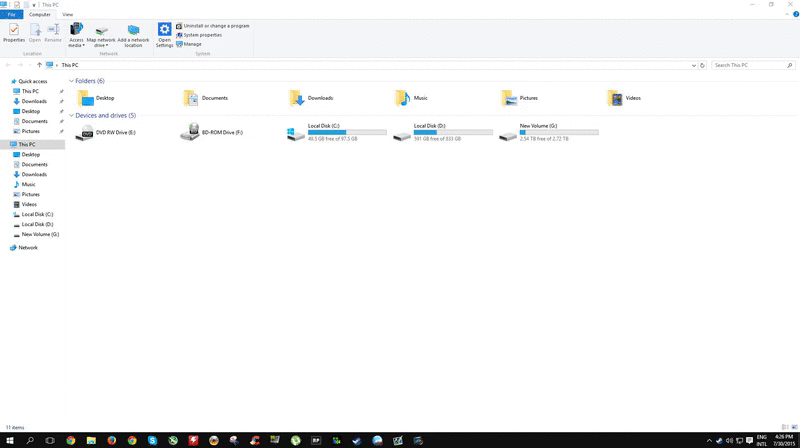
Task: Select the DVD RW Drive (E:)
Action: 106,132
